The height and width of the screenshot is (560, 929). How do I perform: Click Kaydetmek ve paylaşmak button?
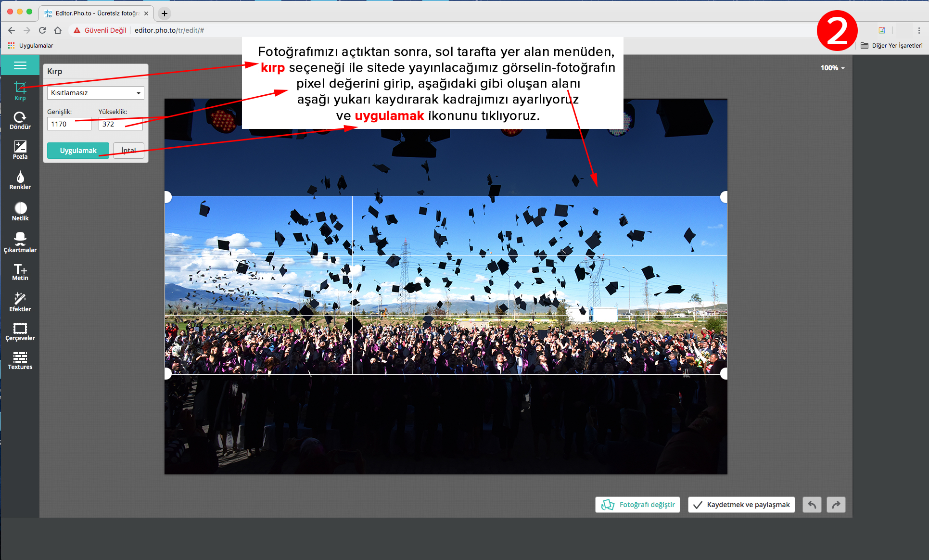[x=741, y=505]
